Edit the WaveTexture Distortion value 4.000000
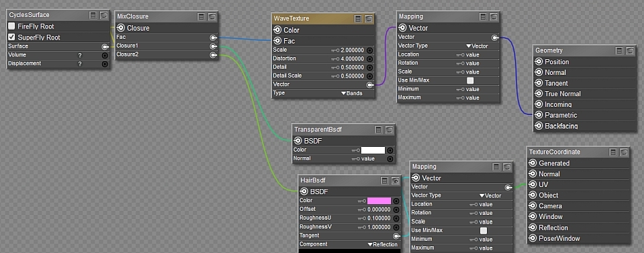The height and width of the screenshot is (253, 644). click(352, 58)
